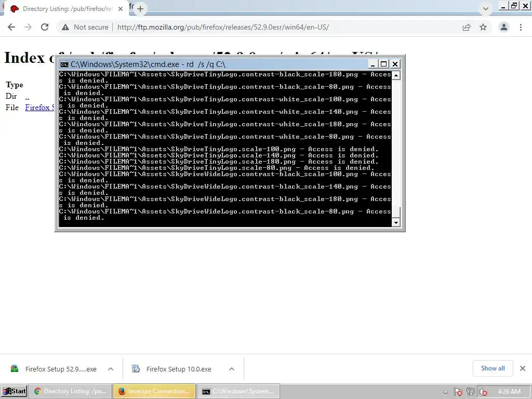Image resolution: width=532 pixels, height=399 pixels.
Task: Click cmd scrollbar down arrow
Action: click(396, 222)
